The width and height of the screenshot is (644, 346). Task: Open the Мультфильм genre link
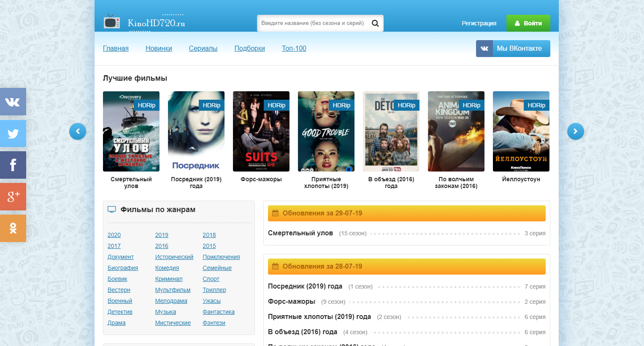tap(173, 290)
